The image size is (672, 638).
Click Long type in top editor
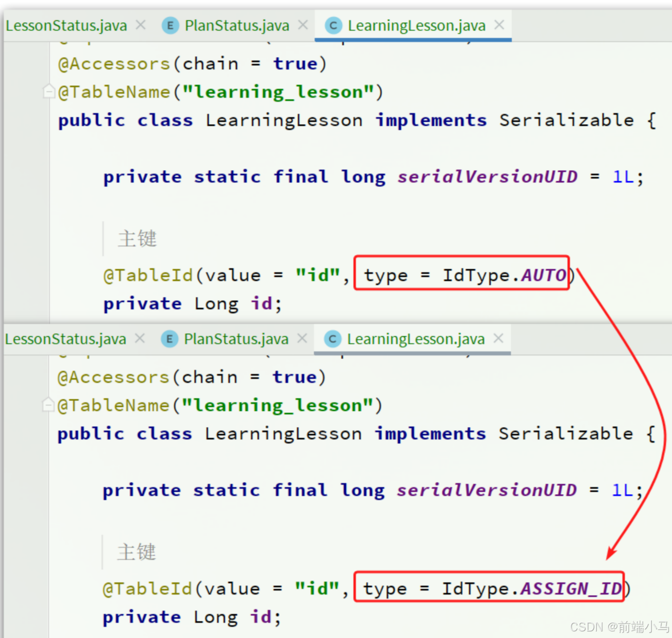216,303
